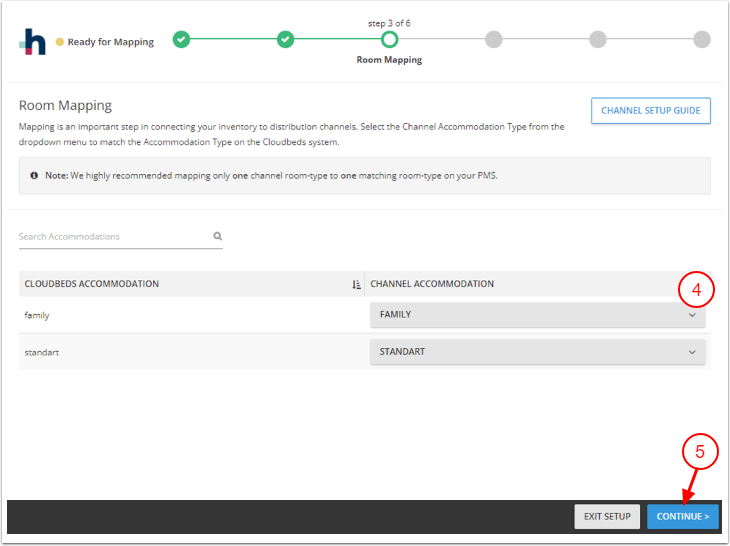Click the second completed step checkmark
Viewport: 730px width, 546px height.
coord(285,40)
